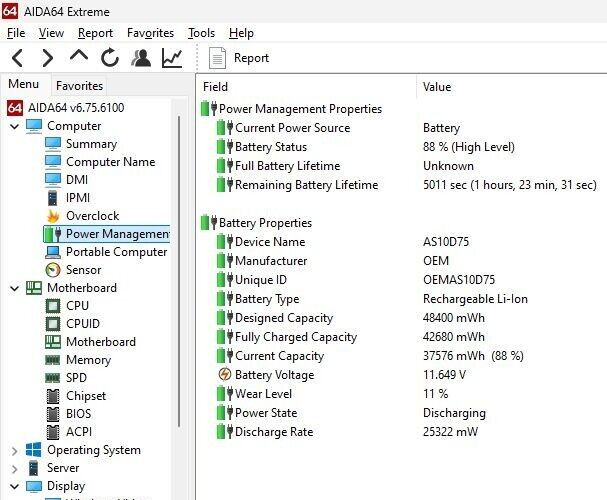Select the Current Power Source row
Image resolution: width=607 pixels, height=500 pixels.
click(403, 128)
